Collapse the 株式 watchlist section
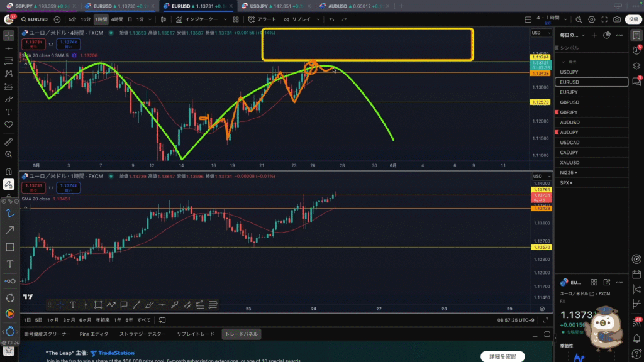The height and width of the screenshot is (362, 644). (x=563, y=62)
